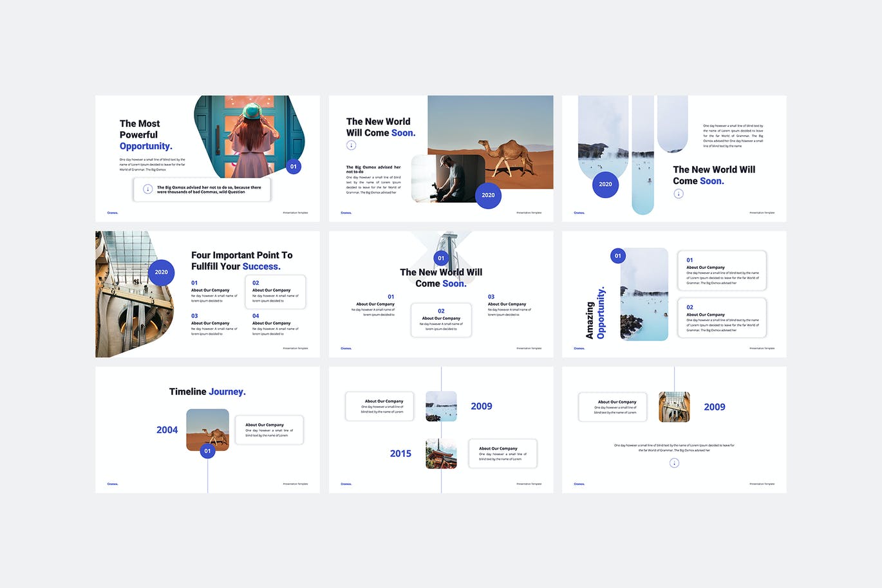
Task: Click the blue 01 badge on the woman photo
Action: pyautogui.click(x=294, y=167)
